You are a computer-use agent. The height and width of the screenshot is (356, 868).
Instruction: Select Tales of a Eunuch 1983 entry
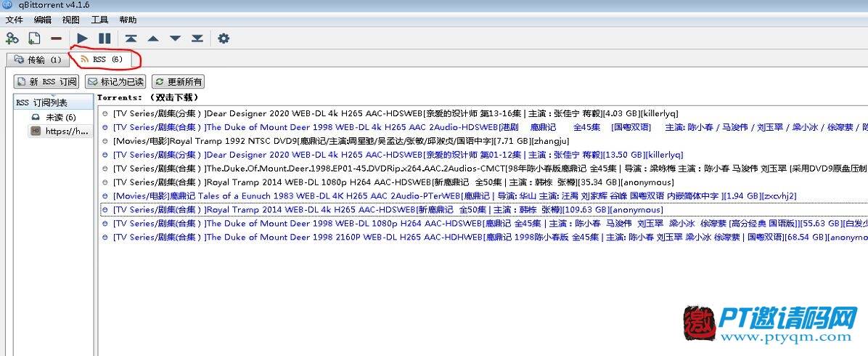click(484, 195)
